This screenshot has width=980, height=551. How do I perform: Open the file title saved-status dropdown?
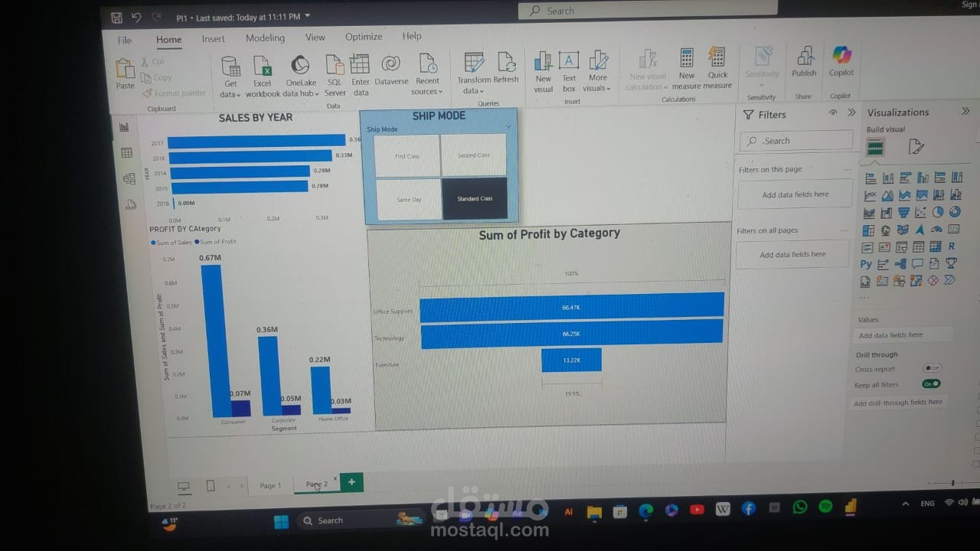click(308, 15)
